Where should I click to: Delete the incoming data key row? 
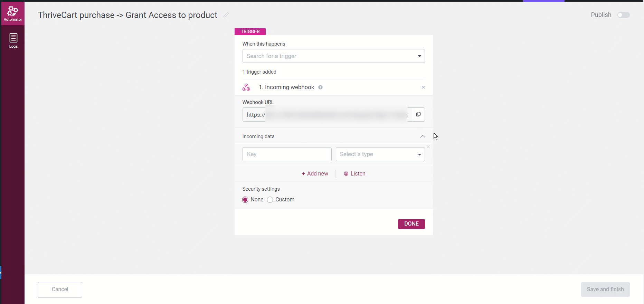pyautogui.click(x=428, y=147)
